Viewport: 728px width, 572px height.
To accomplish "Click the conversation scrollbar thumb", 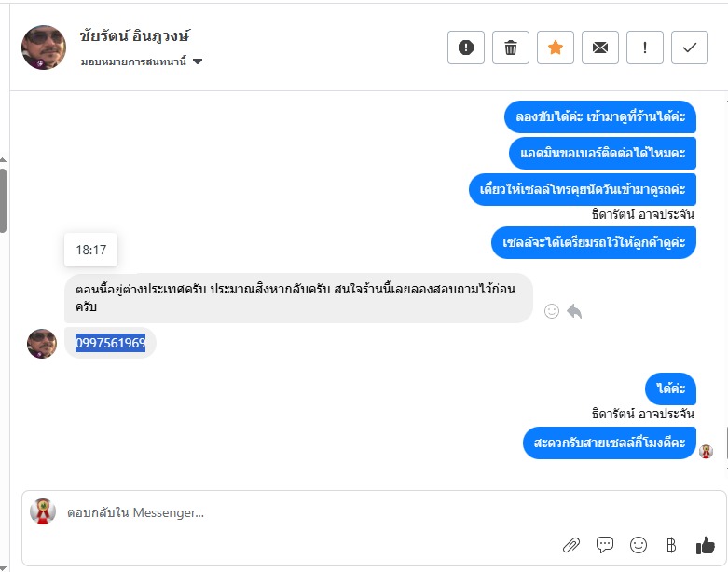I will point(4,200).
